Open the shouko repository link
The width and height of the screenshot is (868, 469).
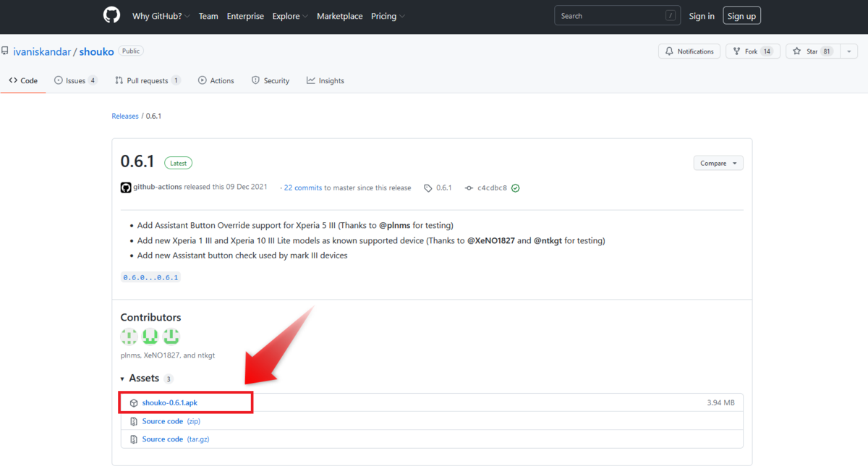[97, 51]
